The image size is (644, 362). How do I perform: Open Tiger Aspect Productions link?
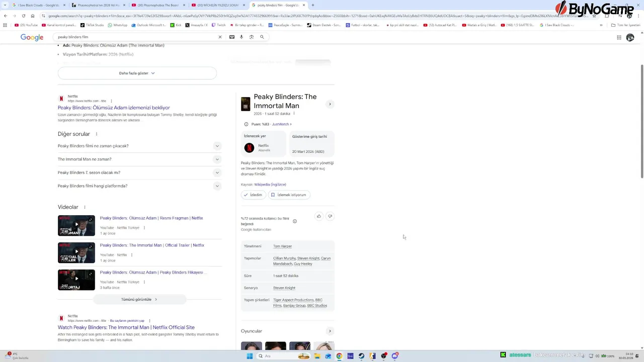[293, 300]
